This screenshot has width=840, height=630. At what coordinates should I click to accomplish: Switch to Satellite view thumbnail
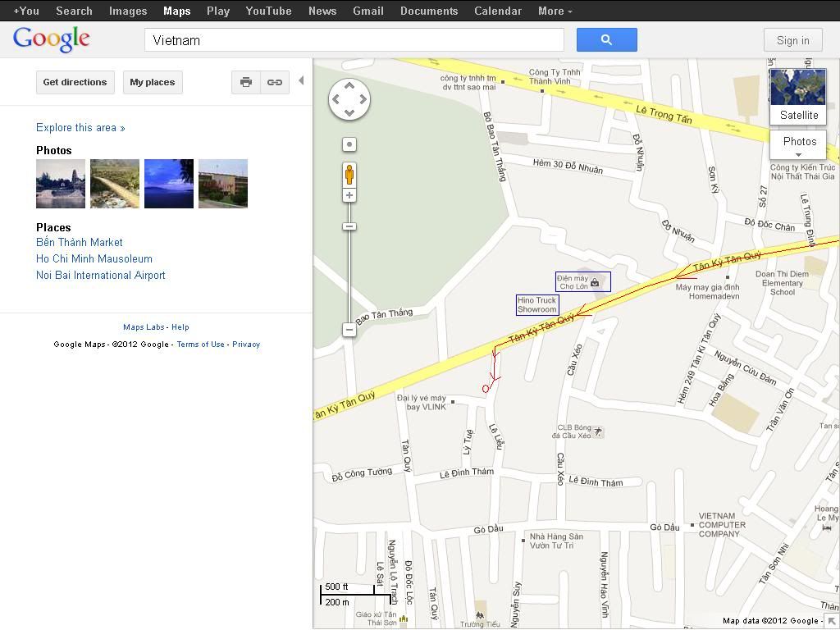(798, 97)
